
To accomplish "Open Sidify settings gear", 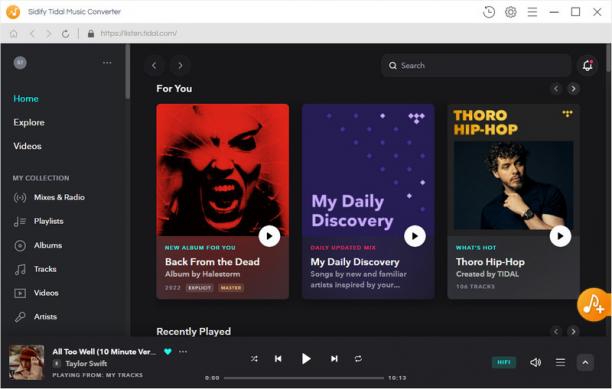I will (x=511, y=12).
